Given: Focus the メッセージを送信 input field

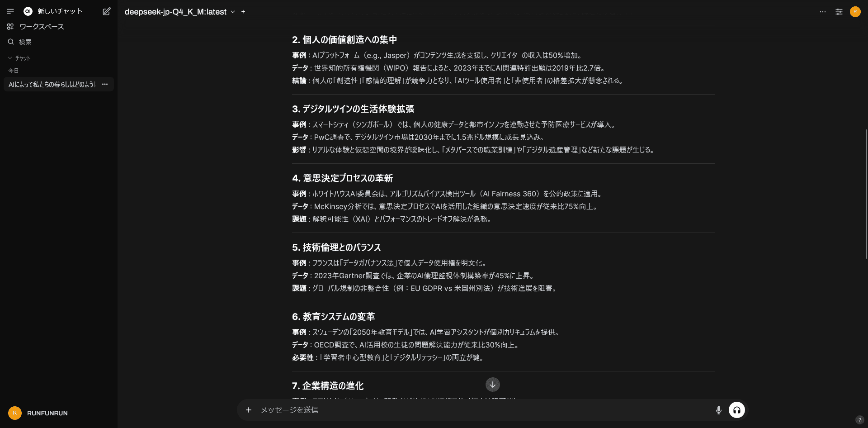Looking at the screenshot, I should tap(484, 410).
